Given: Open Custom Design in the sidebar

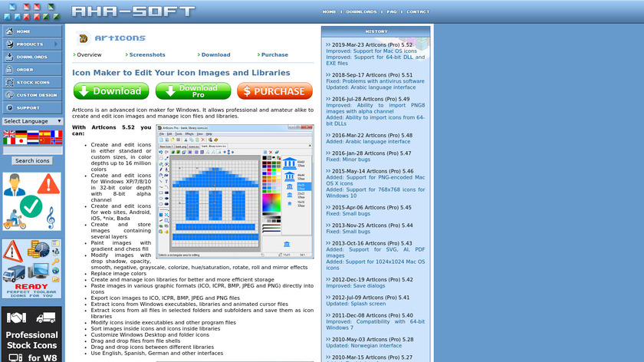Looking at the screenshot, I should pos(32,95).
